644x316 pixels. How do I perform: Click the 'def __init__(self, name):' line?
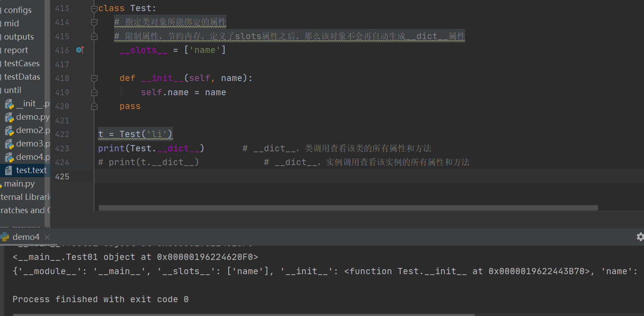coord(186,78)
